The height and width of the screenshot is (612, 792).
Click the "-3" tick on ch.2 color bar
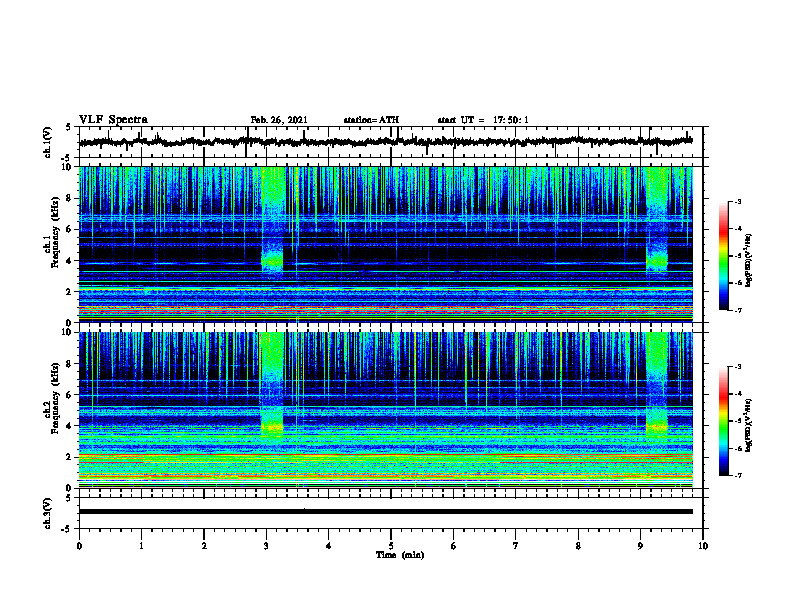tap(738, 367)
